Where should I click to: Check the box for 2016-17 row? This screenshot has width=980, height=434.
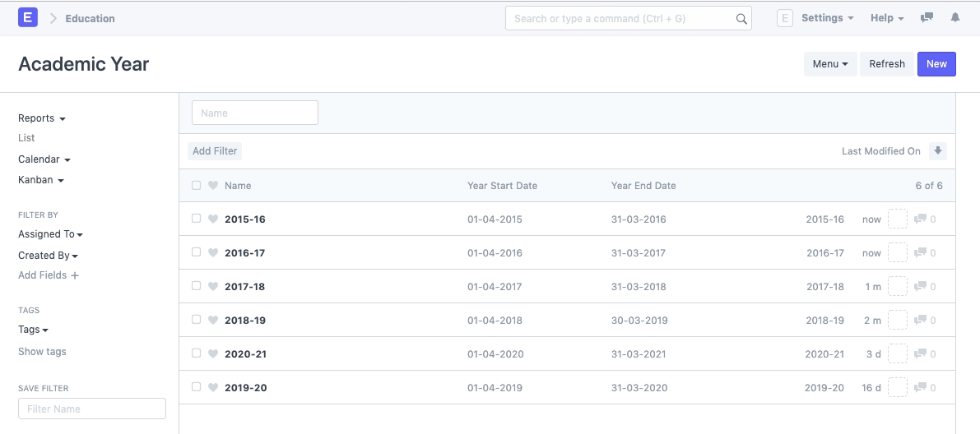coord(196,252)
